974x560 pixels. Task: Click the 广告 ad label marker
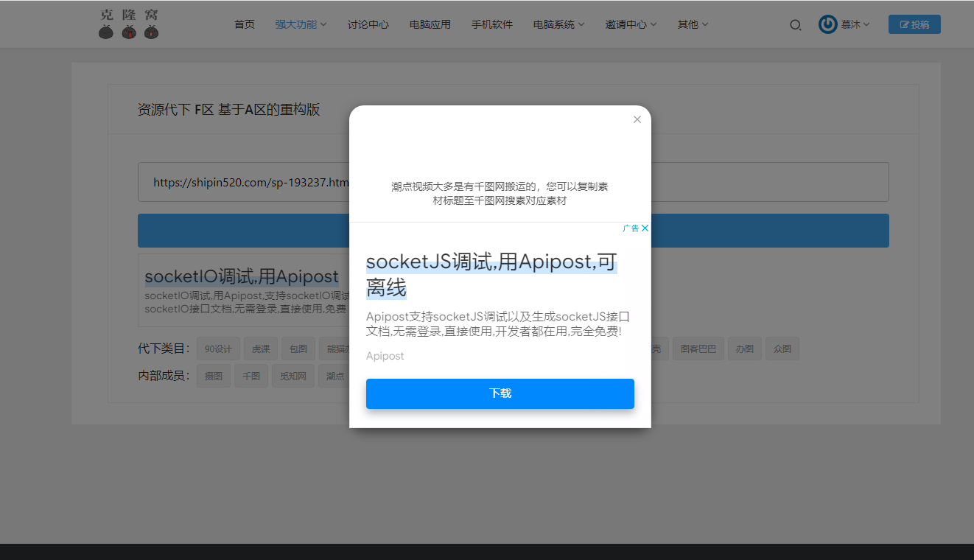click(x=631, y=228)
